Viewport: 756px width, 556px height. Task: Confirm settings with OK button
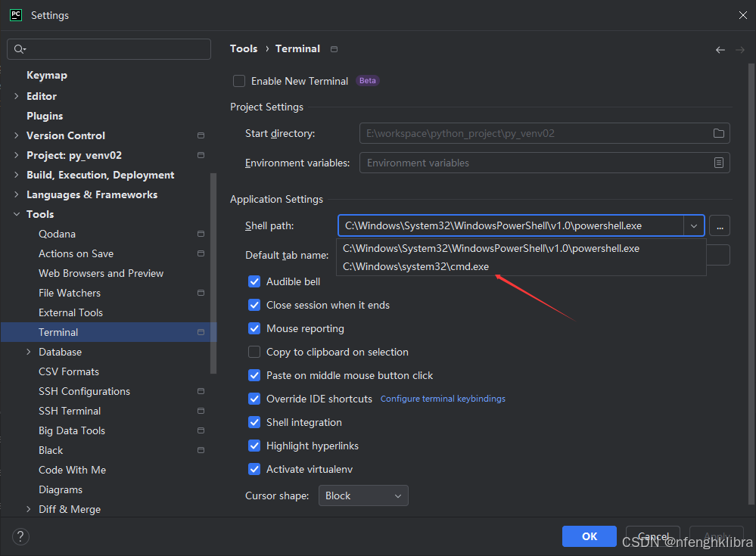click(590, 536)
